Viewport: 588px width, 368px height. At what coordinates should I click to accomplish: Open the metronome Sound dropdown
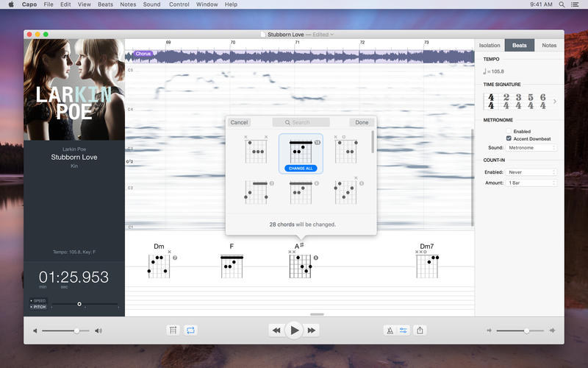(x=531, y=148)
